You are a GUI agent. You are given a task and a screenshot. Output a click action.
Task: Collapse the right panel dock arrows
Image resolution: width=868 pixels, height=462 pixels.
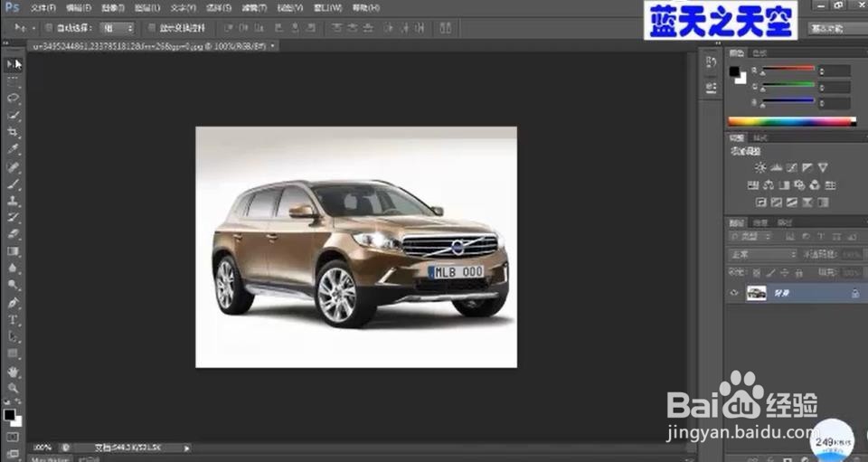(719, 43)
